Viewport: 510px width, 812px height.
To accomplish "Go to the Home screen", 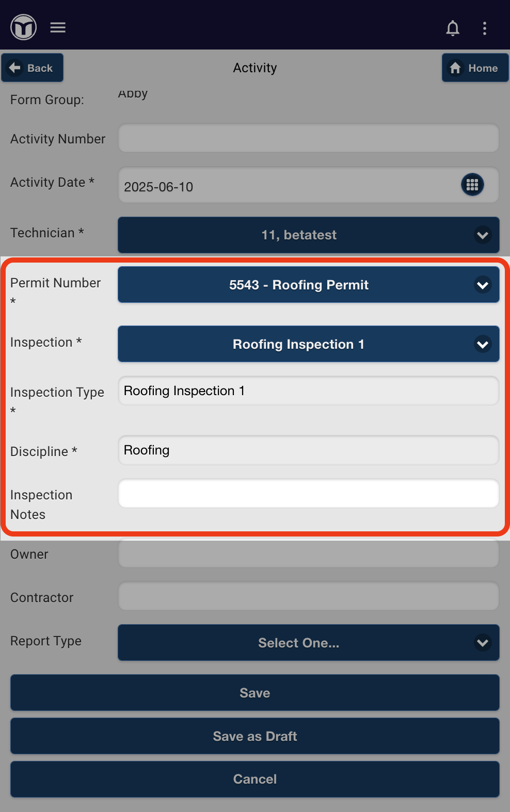I will pos(475,68).
